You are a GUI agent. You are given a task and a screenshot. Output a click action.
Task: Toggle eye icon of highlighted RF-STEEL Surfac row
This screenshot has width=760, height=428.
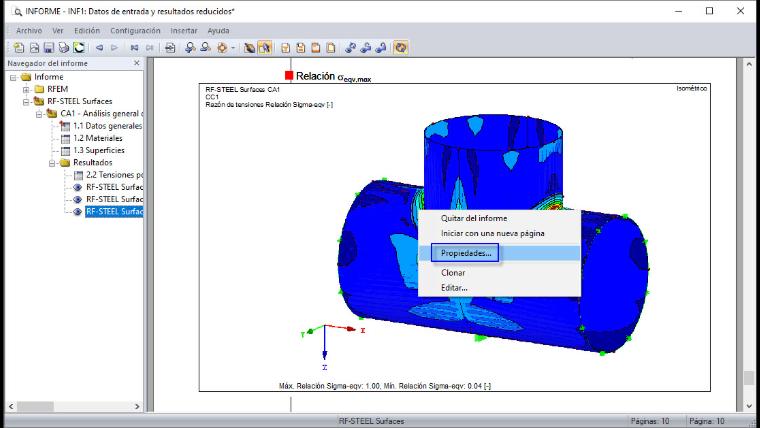[77, 211]
